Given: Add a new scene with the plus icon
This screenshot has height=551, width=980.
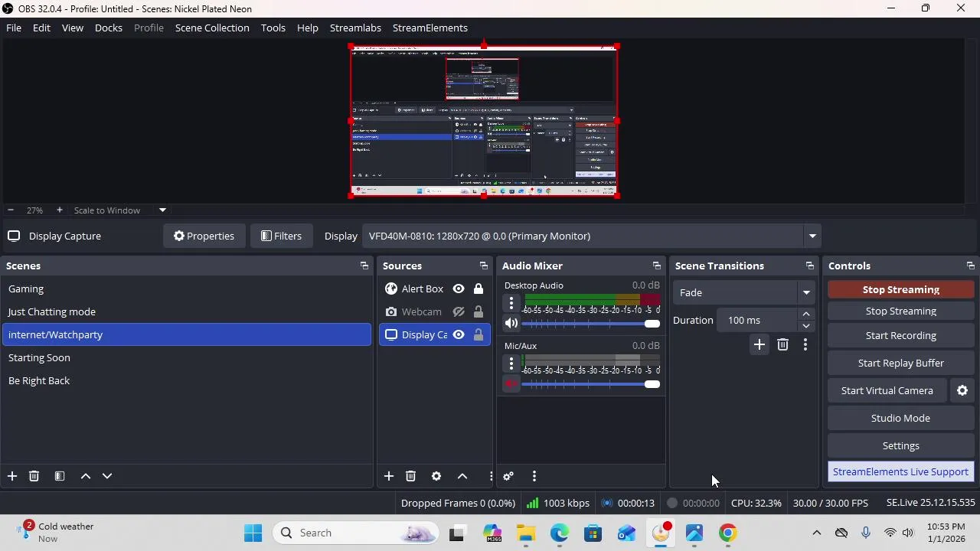Looking at the screenshot, I should point(12,476).
